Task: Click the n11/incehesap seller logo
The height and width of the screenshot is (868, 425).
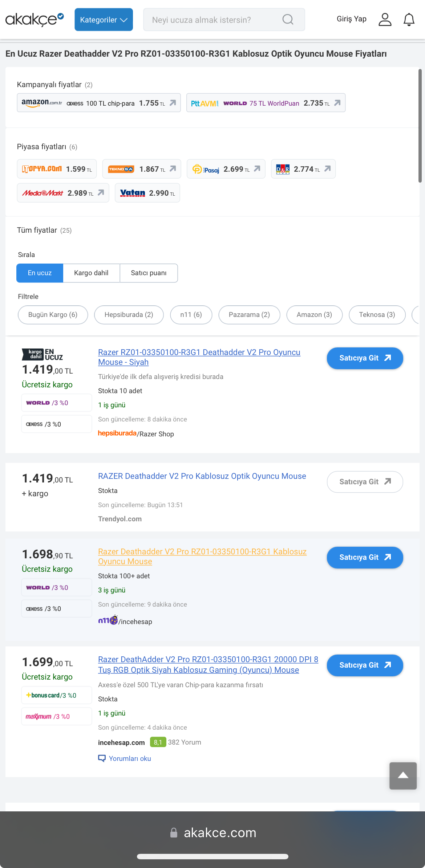Action: [x=125, y=620]
